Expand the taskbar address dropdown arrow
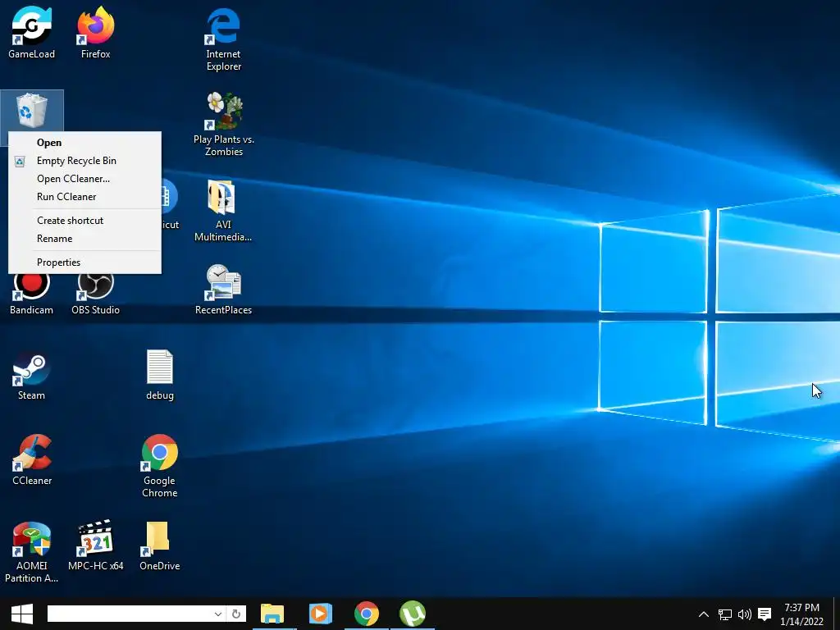Screen dimensions: 840x630 click(x=218, y=614)
